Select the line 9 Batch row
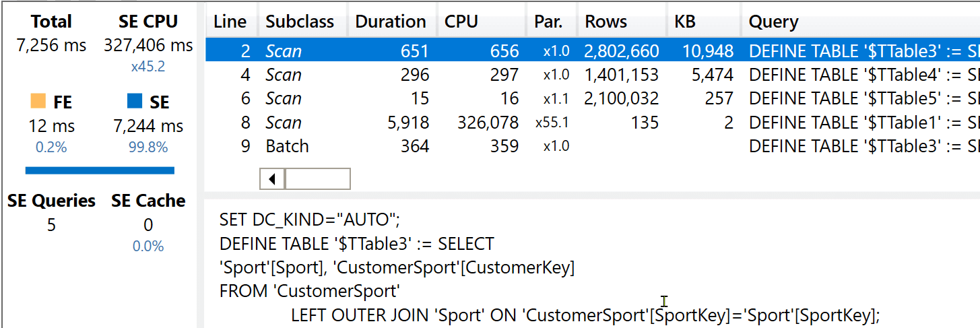 [x=593, y=146]
